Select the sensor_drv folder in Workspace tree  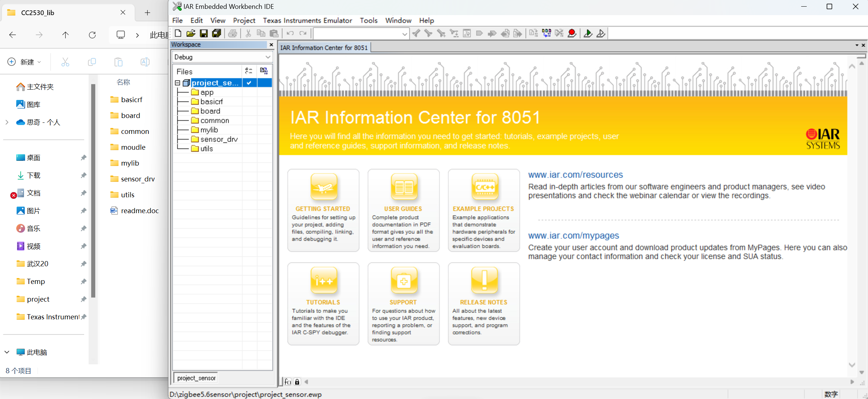[x=219, y=139]
